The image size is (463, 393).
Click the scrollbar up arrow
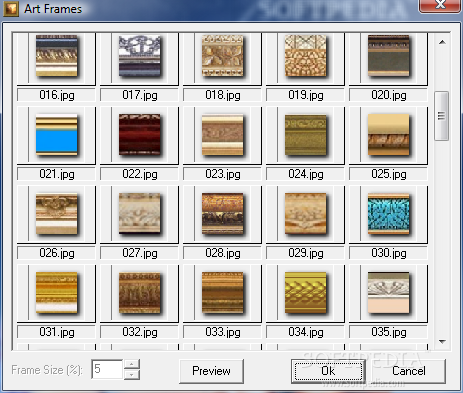click(442, 42)
